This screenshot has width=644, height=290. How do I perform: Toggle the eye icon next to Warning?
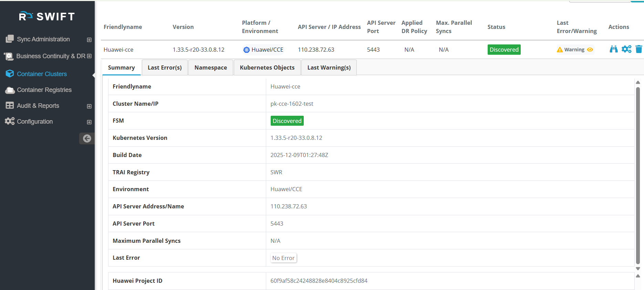click(x=590, y=50)
